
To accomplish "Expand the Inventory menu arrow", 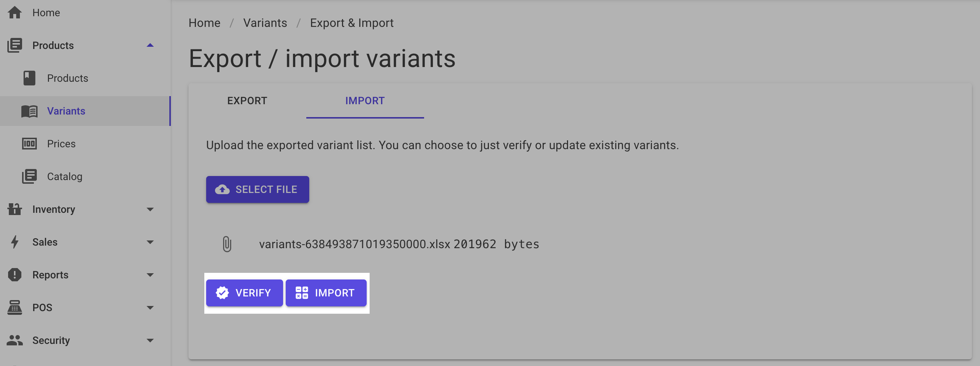I will (150, 209).
